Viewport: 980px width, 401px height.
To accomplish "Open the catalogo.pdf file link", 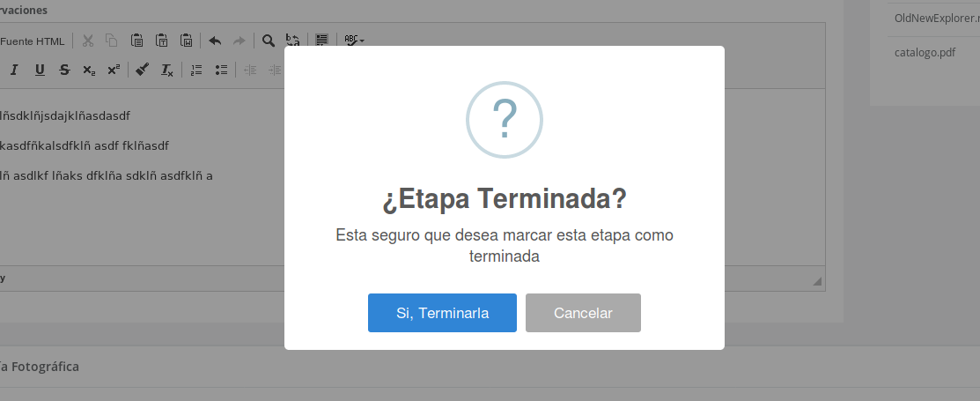I will click(x=925, y=52).
